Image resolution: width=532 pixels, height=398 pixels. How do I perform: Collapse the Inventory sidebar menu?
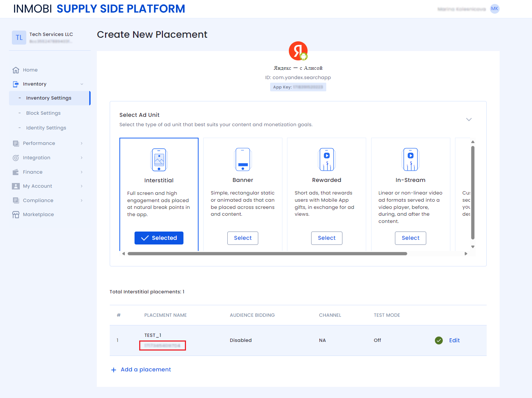click(x=82, y=84)
